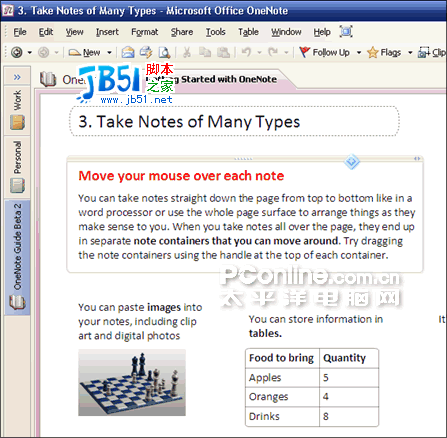Image resolution: width=447 pixels, height=438 pixels.
Task: Click the Apples table cell
Action: [x=282, y=378]
